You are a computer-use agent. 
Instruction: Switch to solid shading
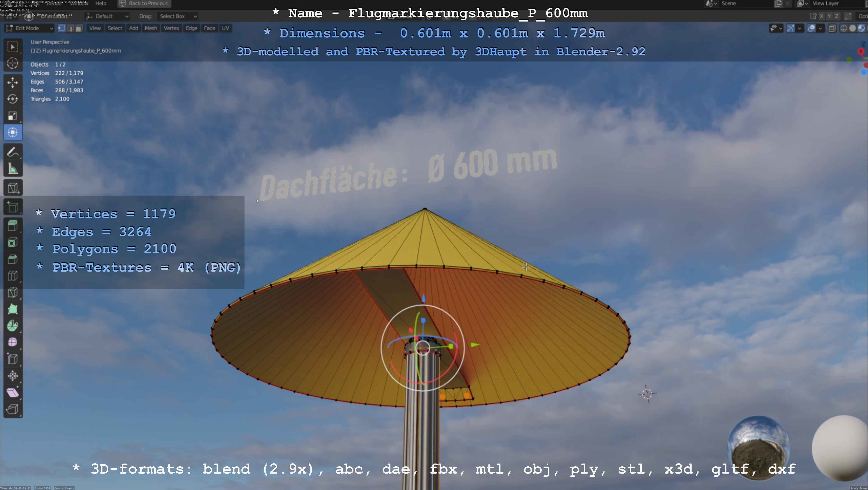click(852, 28)
